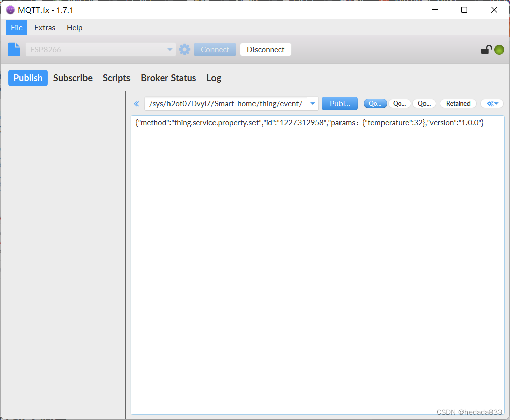510x420 pixels.
Task: Expand the topic history dropdown arrow
Action: [x=313, y=104]
